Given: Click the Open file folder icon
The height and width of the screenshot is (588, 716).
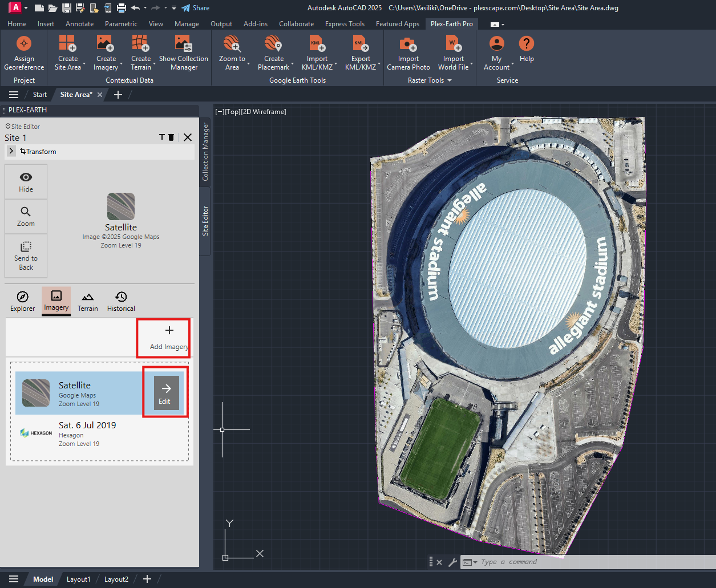Looking at the screenshot, I should pos(53,8).
